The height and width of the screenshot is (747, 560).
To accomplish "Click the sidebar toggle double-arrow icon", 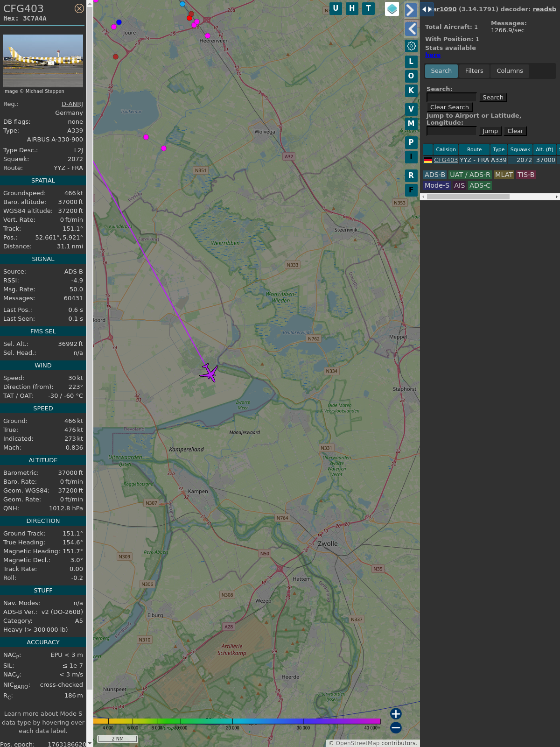I will pos(427,9).
